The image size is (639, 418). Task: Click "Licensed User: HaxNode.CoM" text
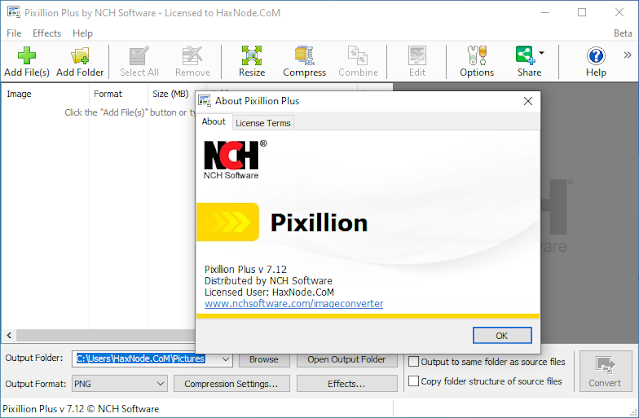point(269,292)
